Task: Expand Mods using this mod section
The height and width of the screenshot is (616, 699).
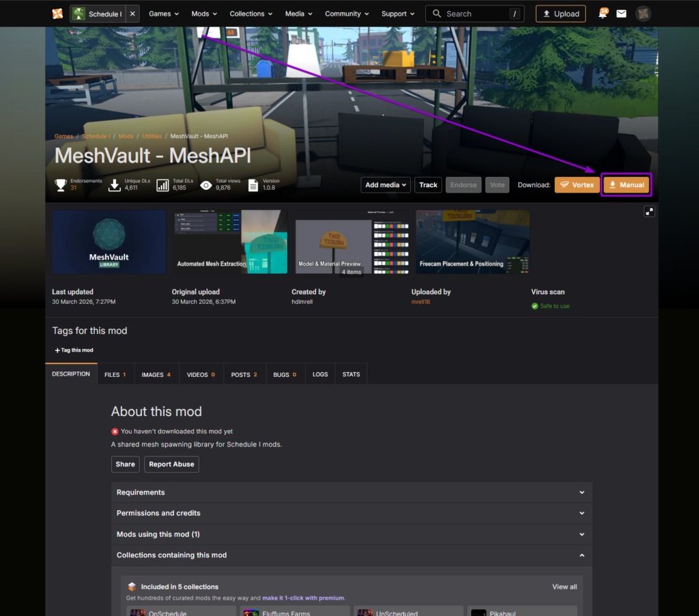Action: pos(352,534)
